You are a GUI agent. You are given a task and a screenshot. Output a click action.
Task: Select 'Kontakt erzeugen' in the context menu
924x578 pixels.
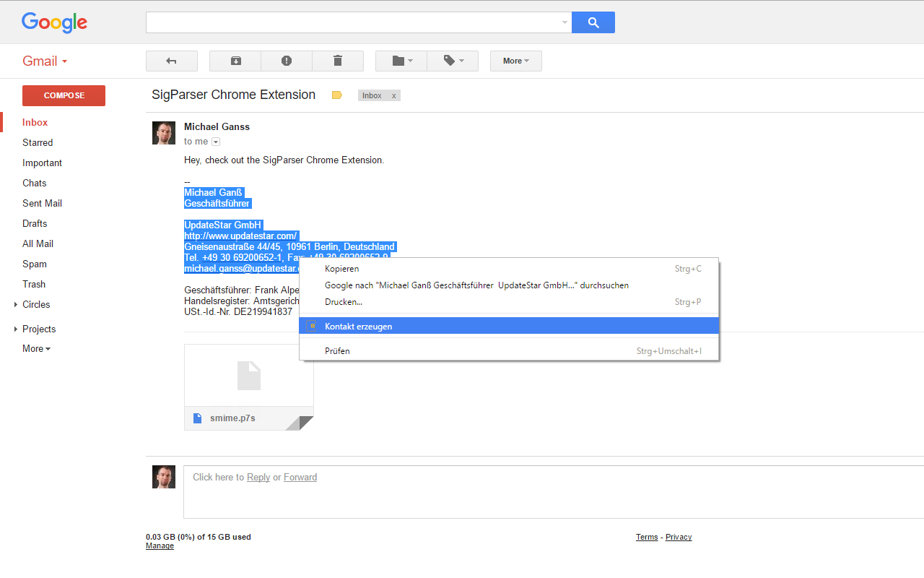point(358,326)
